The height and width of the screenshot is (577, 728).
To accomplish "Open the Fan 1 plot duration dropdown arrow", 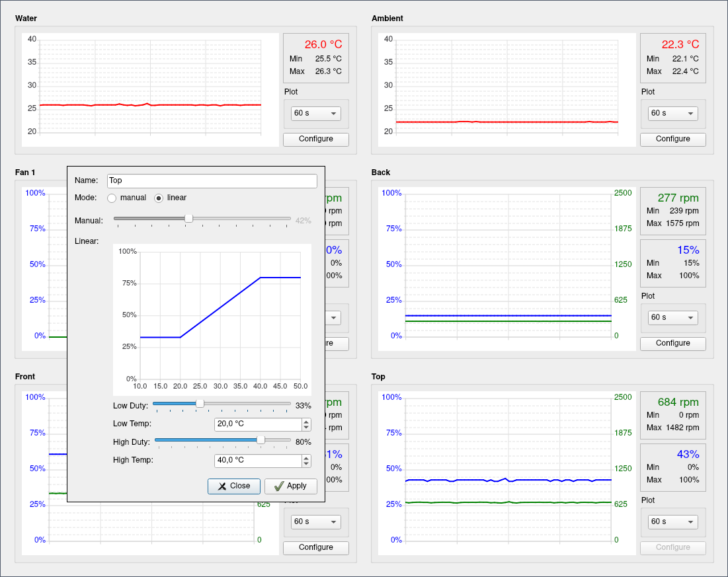I will pos(333,318).
